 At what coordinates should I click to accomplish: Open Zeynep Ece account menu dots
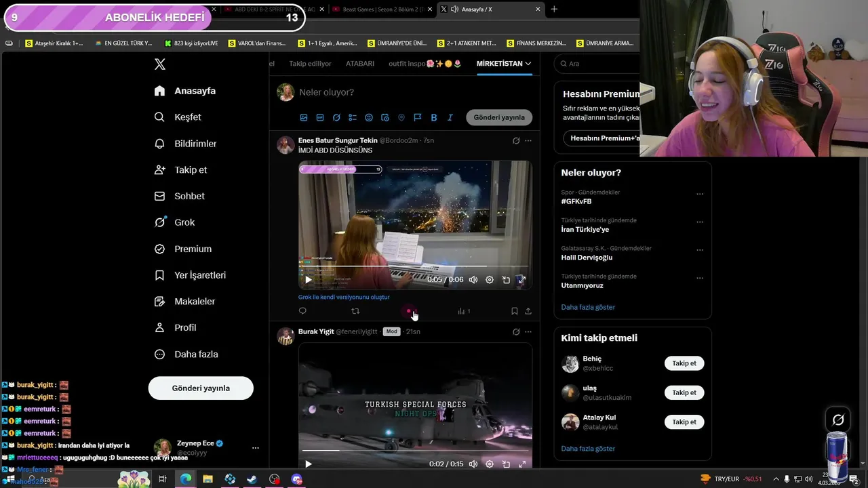pos(256,448)
